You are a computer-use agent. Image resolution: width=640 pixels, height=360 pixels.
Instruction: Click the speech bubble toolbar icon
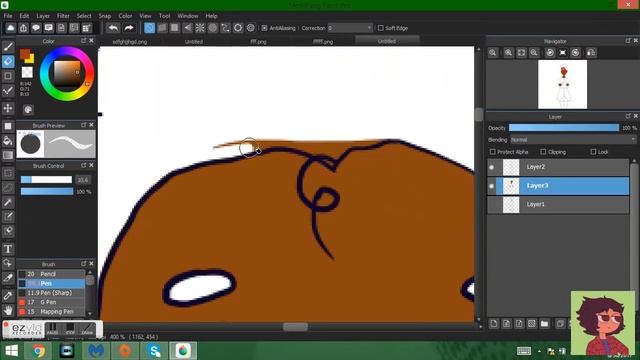pos(36,28)
